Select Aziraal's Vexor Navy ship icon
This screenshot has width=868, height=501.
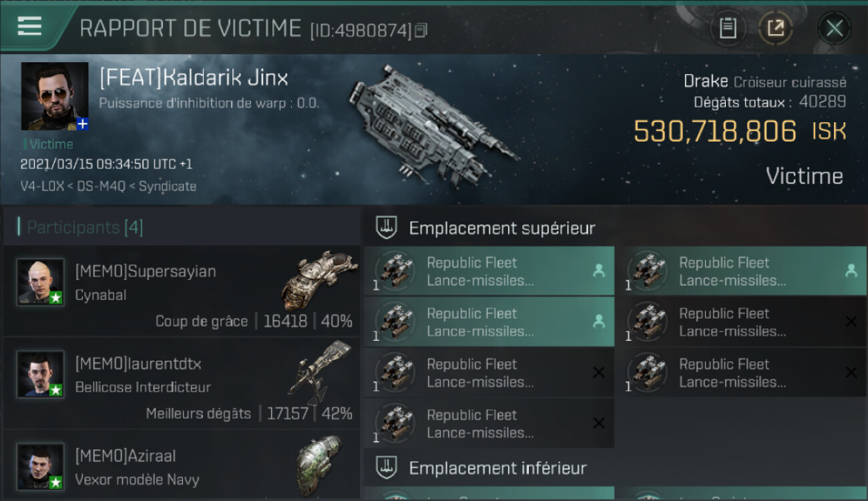(x=319, y=466)
